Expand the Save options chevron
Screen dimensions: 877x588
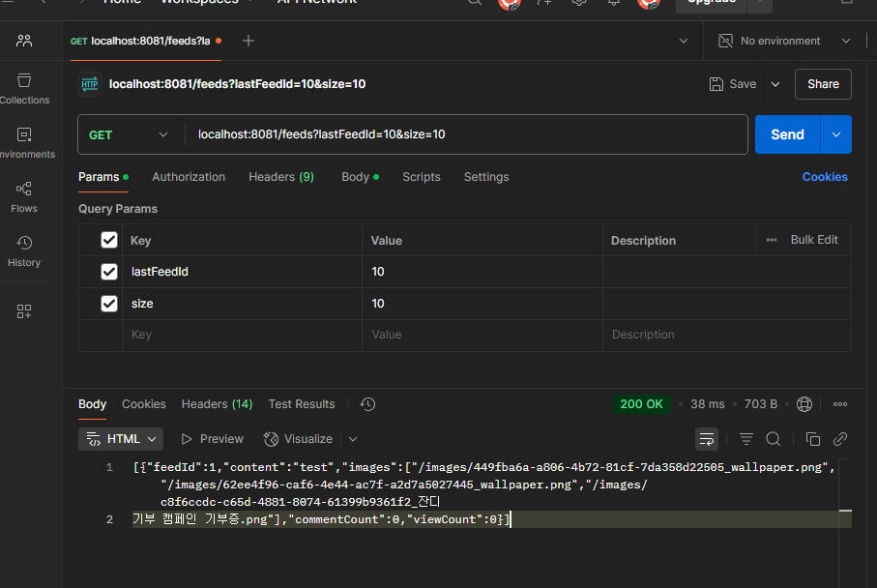[x=775, y=84]
